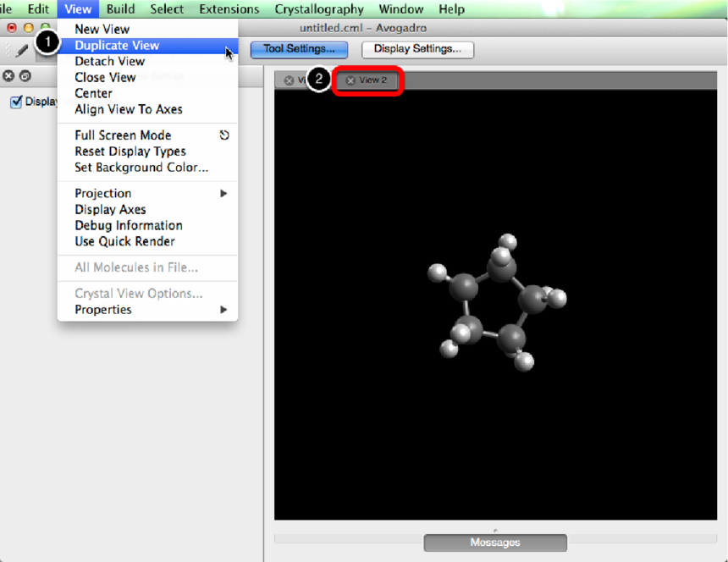Viewport: 728px width, 562px height.
Task: Open the Crystallography menu
Action: 319,9
